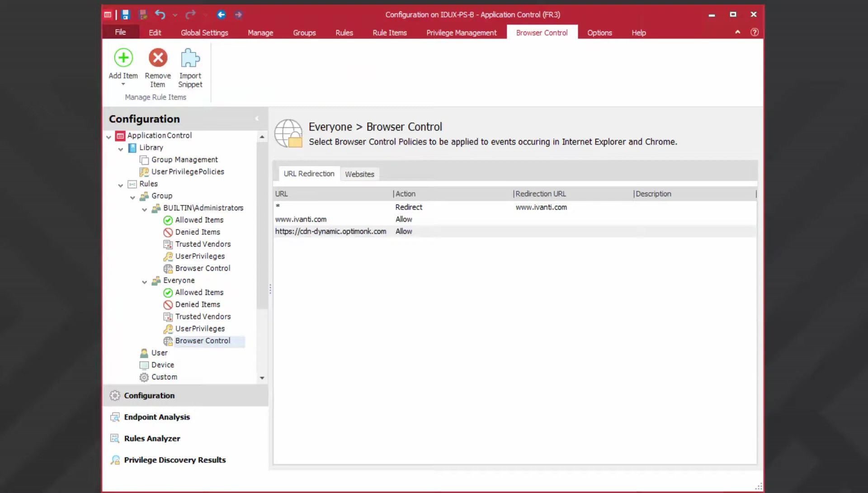Open UserPrivileges under BUILTIN\Administrators
The image size is (868, 493).
pos(200,256)
